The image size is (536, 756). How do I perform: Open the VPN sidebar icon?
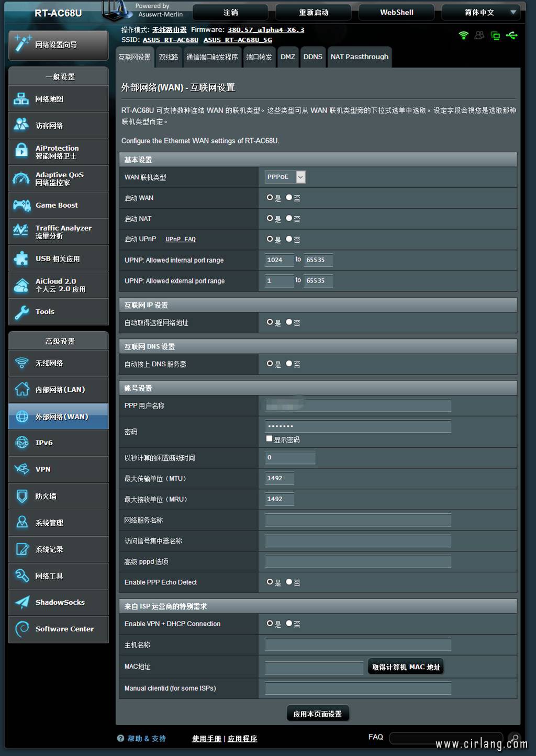pyautogui.click(x=22, y=469)
